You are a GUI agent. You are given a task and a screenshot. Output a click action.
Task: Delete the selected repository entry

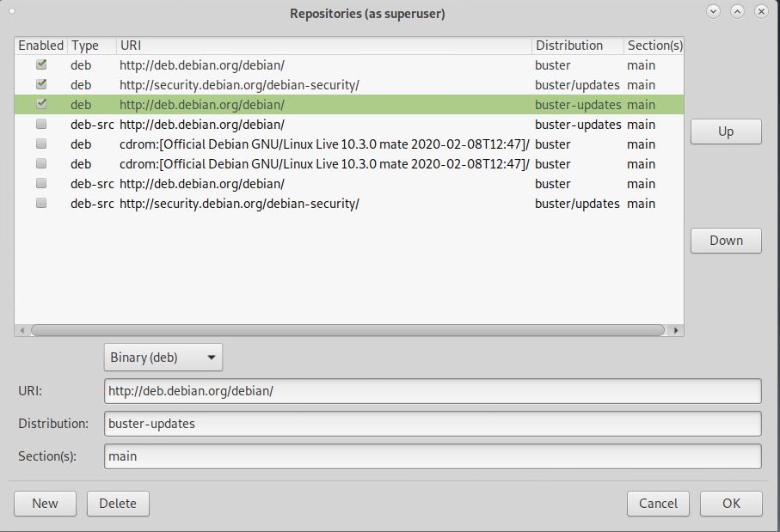pyautogui.click(x=118, y=504)
